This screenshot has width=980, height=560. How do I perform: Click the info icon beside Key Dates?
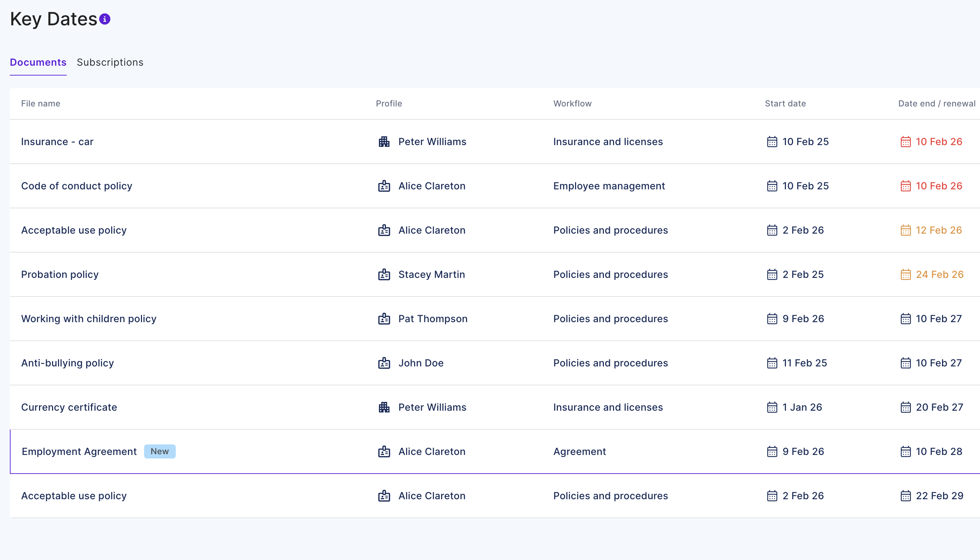105,19
